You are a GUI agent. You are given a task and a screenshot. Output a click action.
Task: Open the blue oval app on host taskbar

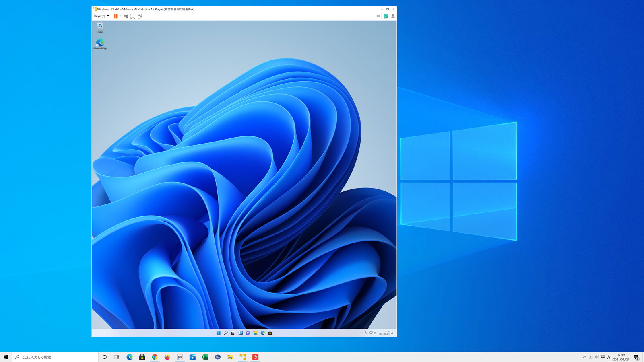pyautogui.click(x=218, y=357)
